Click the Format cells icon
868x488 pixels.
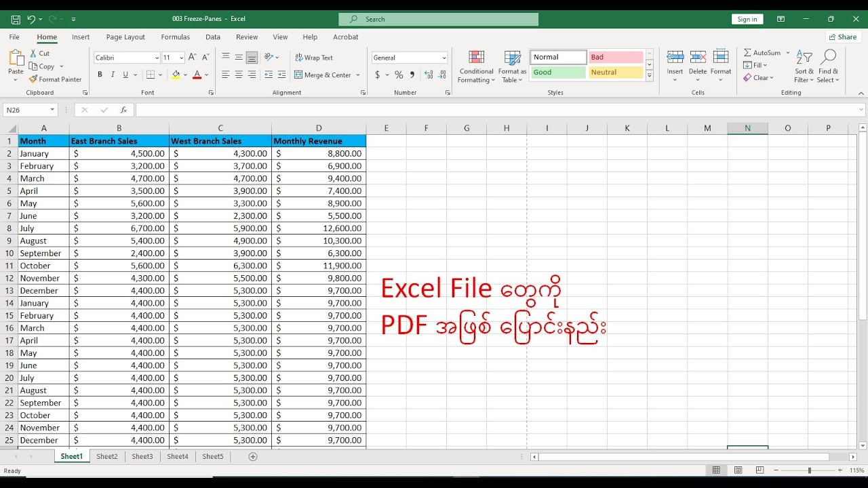click(x=721, y=58)
